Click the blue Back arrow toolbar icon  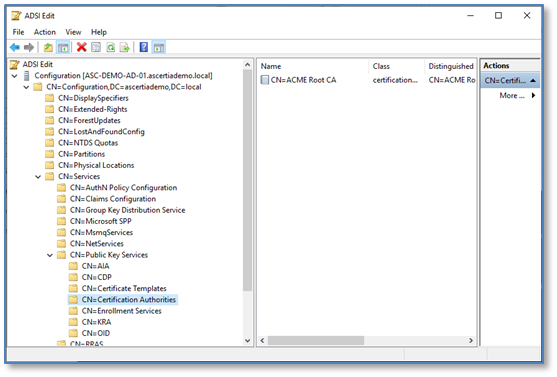point(15,47)
